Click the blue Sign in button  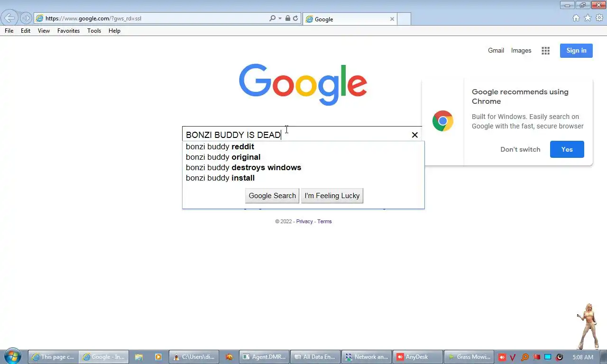point(576,51)
